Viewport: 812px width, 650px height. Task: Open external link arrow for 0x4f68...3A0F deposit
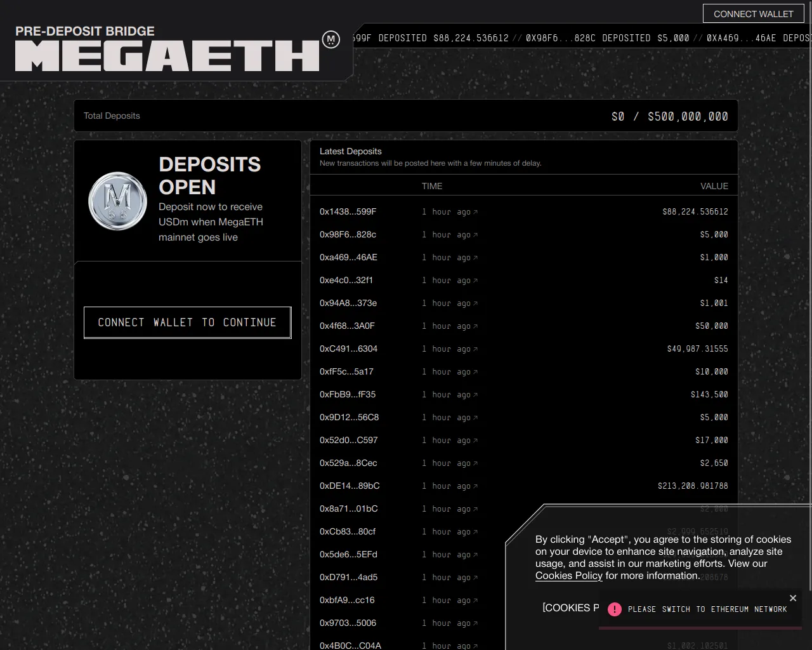click(x=475, y=326)
